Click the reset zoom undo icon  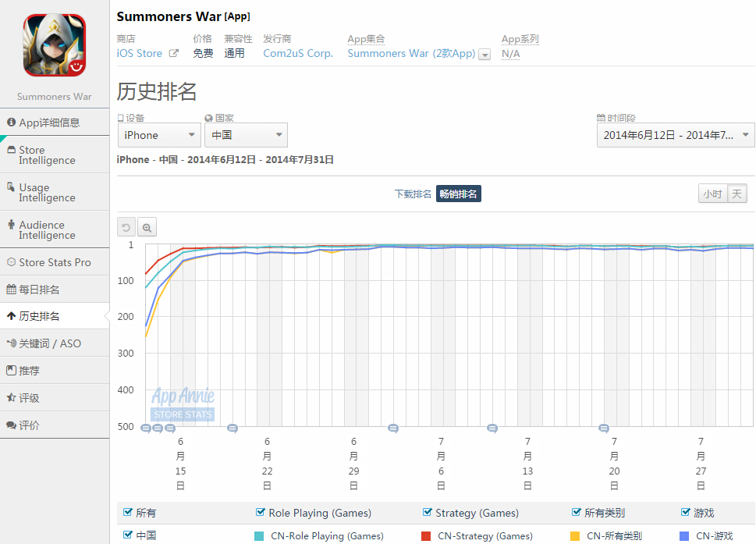tap(126, 227)
